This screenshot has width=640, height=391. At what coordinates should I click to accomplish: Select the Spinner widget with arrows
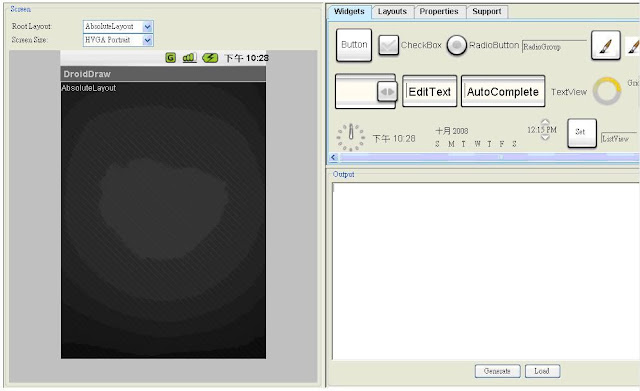pyautogui.click(x=366, y=91)
